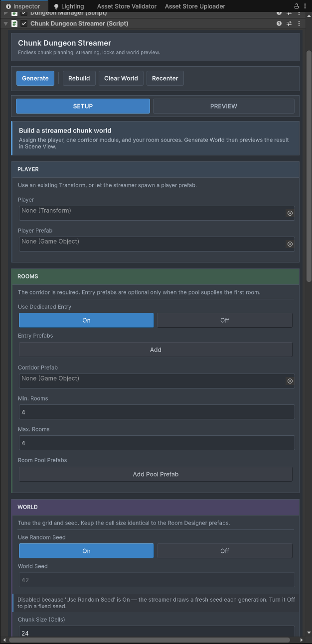Click the Rebuild button
This screenshot has width=312, height=644.
click(79, 78)
